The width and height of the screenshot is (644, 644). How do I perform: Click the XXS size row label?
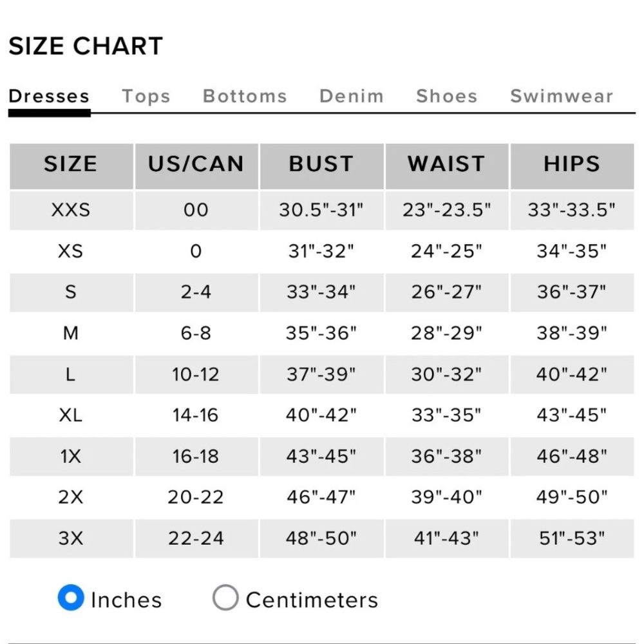(x=71, y=210)
